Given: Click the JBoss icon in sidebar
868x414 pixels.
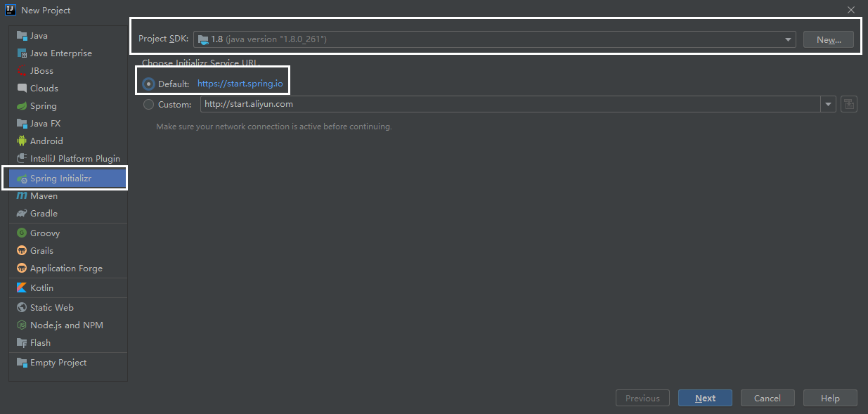Looking at the screenshot, I should pyautogui.click(x=22, y=71).
